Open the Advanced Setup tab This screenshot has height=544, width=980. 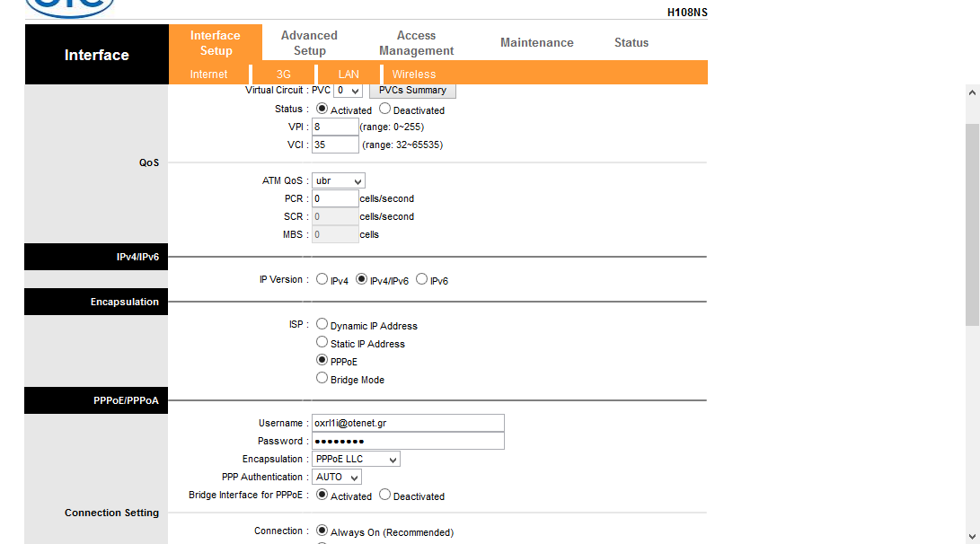point(309,42)
